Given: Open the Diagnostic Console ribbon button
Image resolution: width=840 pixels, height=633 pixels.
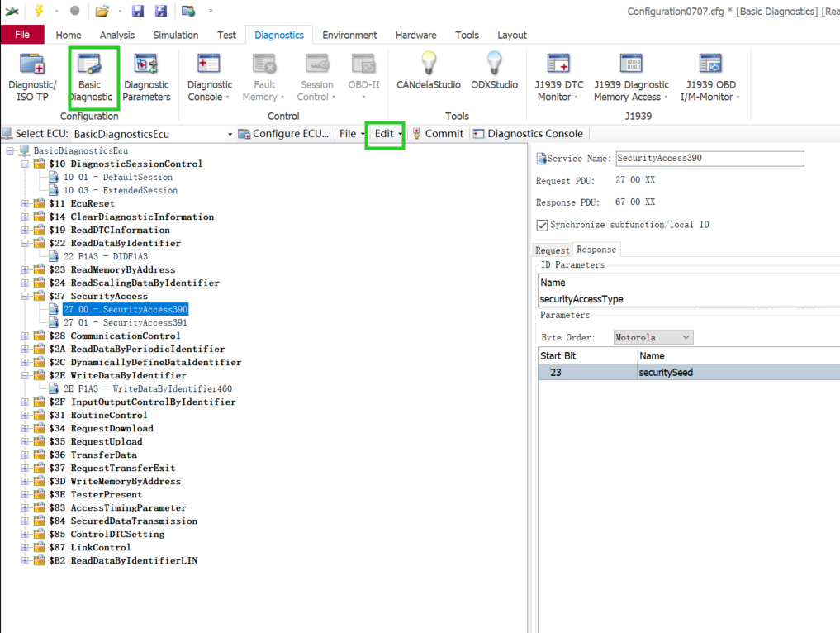Looking at the screenshot, I should (210, 77).
